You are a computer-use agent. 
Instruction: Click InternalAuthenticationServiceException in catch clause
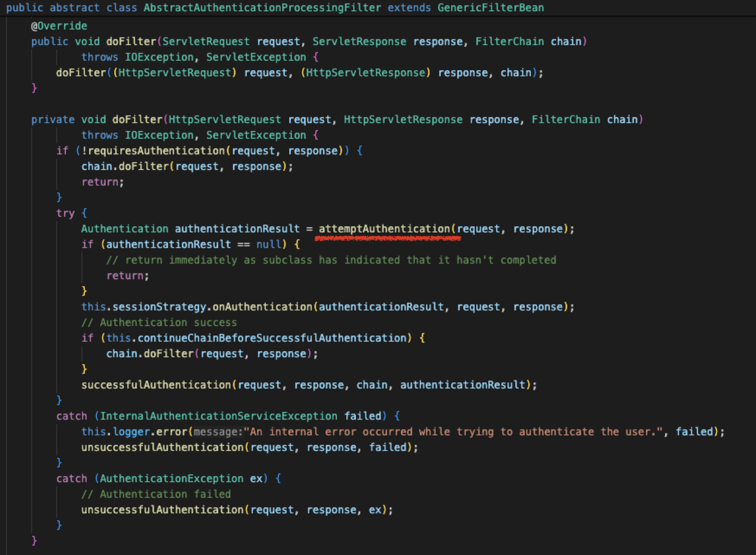coord(219,416)
